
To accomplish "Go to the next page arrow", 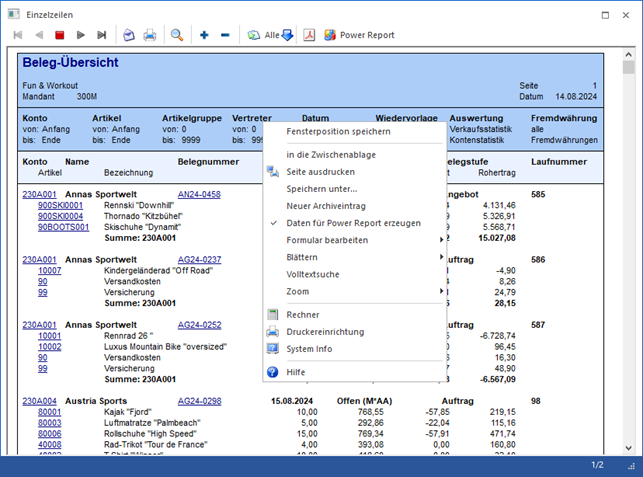I will pos(81,35).
